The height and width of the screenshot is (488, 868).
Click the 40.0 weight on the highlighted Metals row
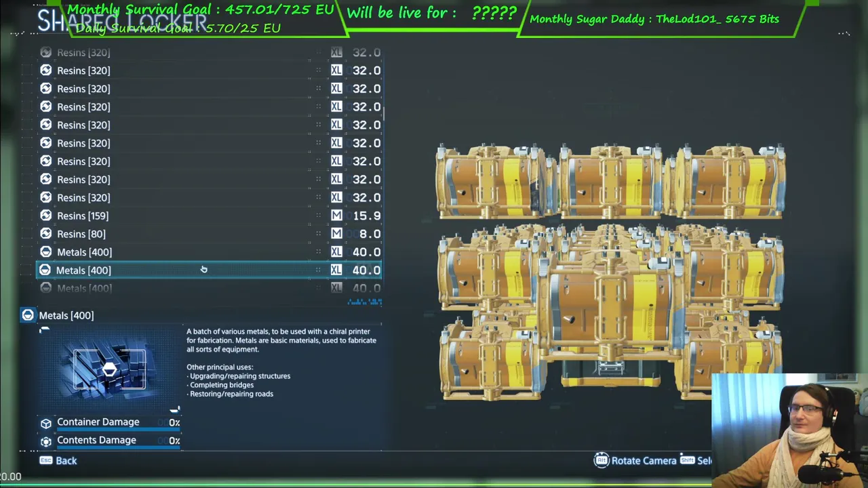367,270
